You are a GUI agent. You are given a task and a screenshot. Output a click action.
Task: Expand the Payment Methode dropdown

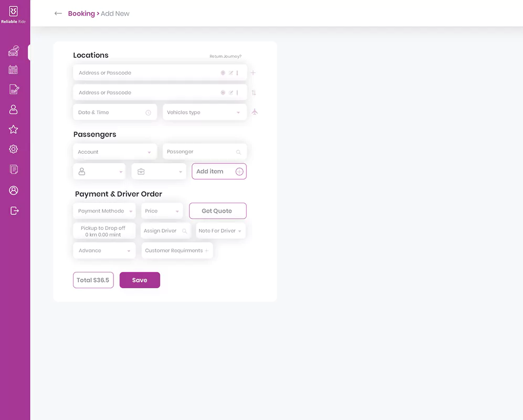point(104,211)
